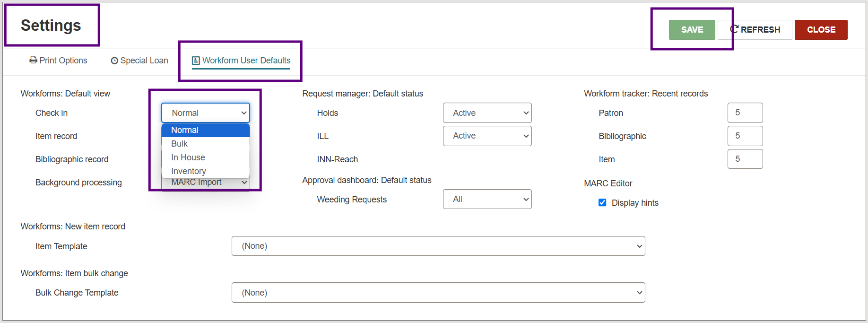The width and height of the screenshot is (868, 323).
Task: Click the Refresh circular arrow icon
Action: click(734, 29)
